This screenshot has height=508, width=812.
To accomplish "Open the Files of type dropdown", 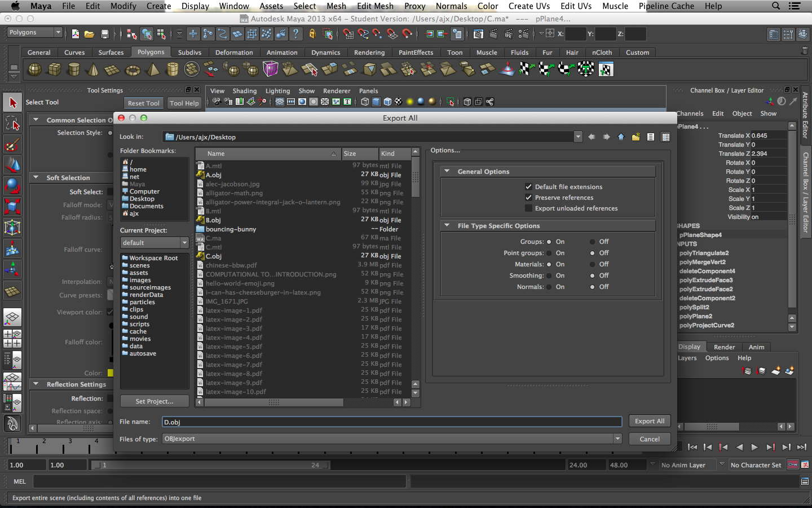I will [391, 439].
